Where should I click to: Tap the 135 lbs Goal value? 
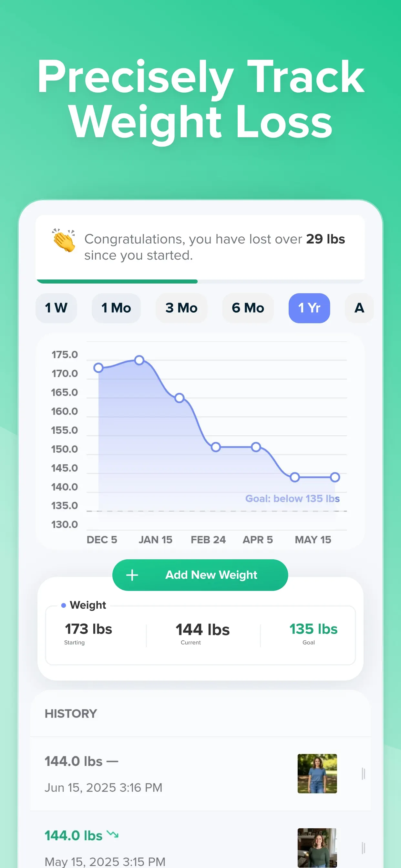pyautogui.click(x=314, y=629)
